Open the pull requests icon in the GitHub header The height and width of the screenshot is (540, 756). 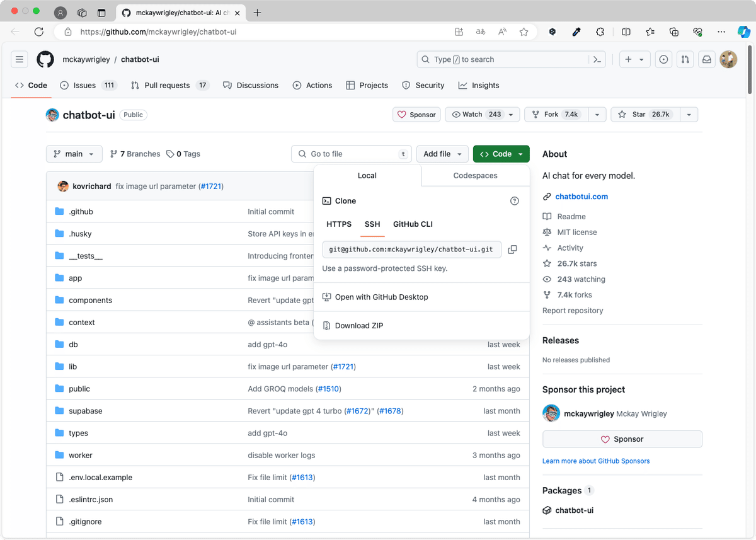(685, 59)
